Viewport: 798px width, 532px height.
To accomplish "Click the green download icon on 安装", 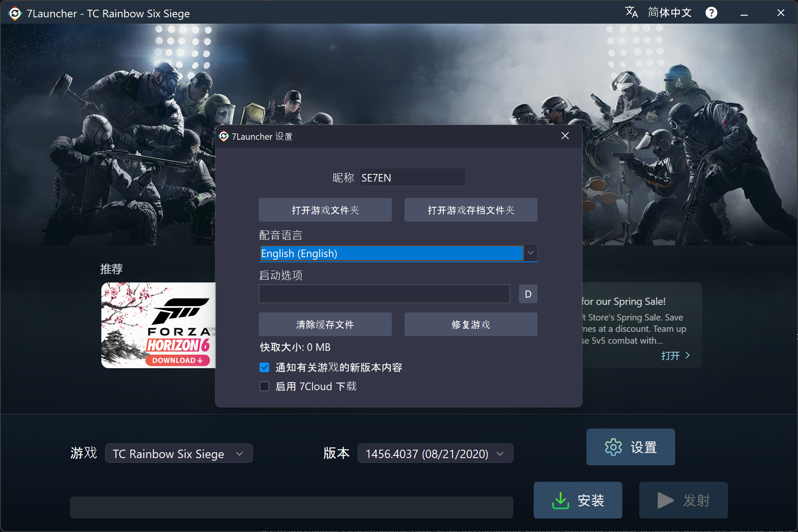I will click(x=560, y=500).
